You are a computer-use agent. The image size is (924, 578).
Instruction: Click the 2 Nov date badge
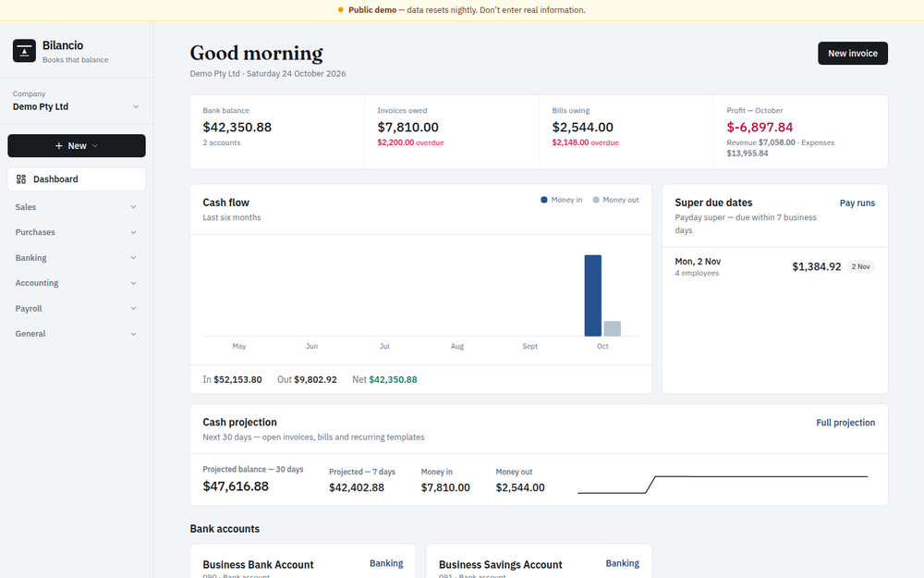tap(860, 266)
